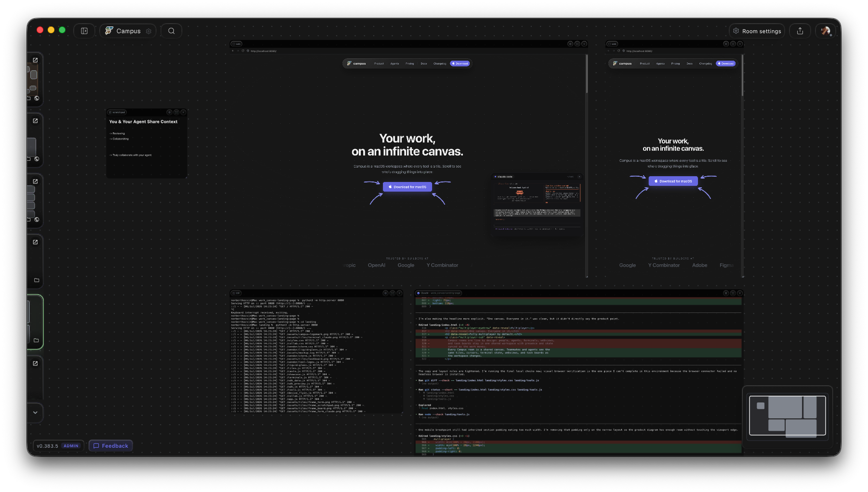The width and height of the screenshot is (868, 492).
Task: Open Room settings
Action: [x=757, y=31]
